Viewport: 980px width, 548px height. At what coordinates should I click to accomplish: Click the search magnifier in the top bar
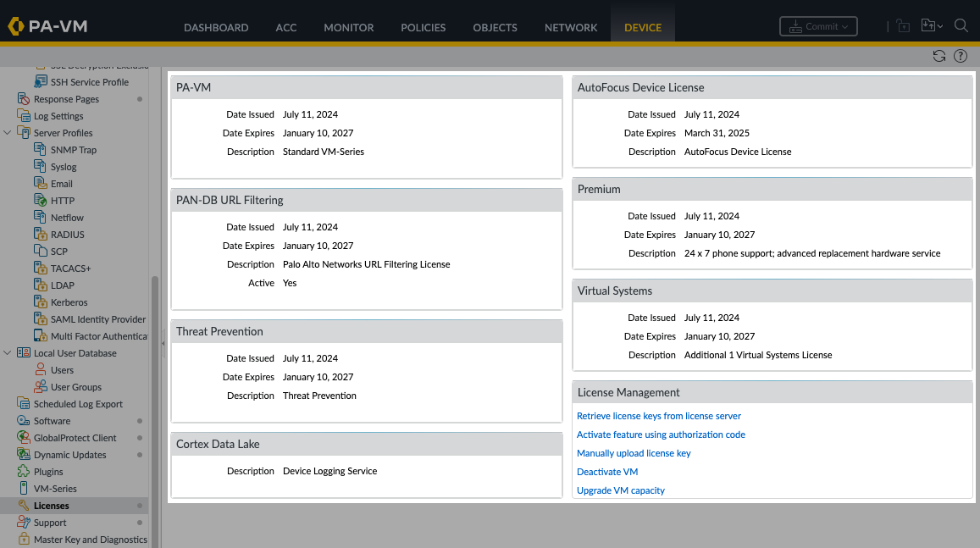(961, 25)
